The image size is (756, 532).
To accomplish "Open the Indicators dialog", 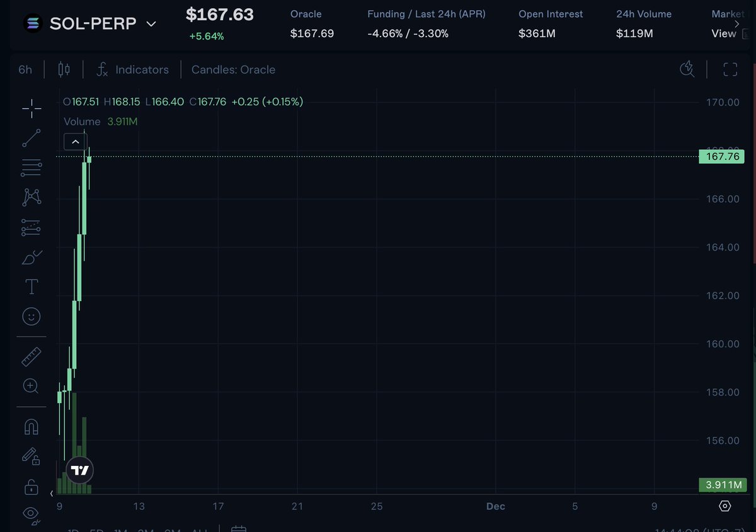I will click(x=133, y=69).
